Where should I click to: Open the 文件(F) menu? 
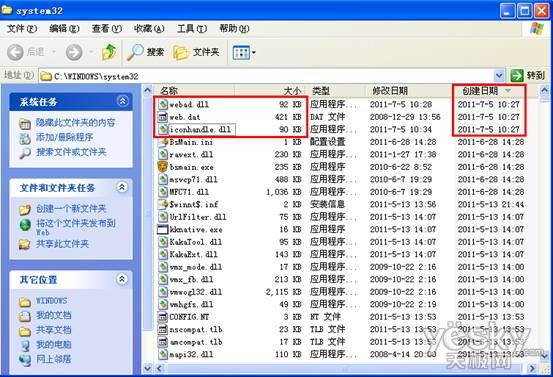[x=22, y=28]
